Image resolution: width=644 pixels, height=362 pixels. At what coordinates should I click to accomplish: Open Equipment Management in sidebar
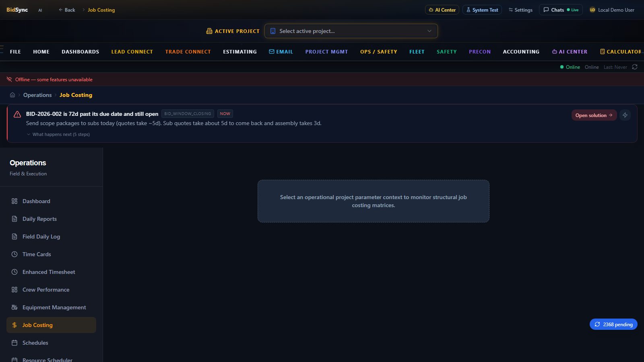coord(51,307)
